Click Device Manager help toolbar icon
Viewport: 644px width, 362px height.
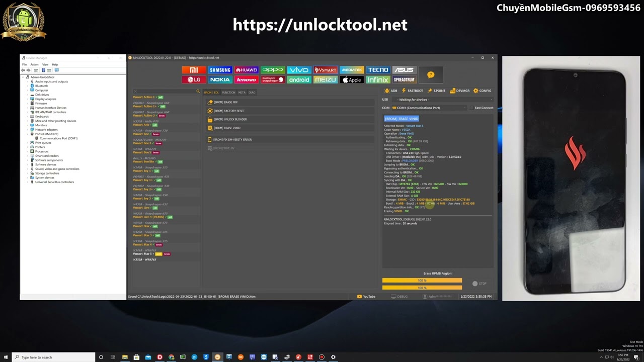[44, 70]
